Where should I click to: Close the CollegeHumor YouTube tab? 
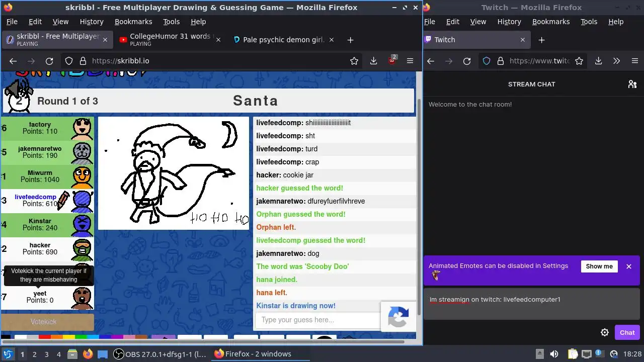tap(218, 40)
